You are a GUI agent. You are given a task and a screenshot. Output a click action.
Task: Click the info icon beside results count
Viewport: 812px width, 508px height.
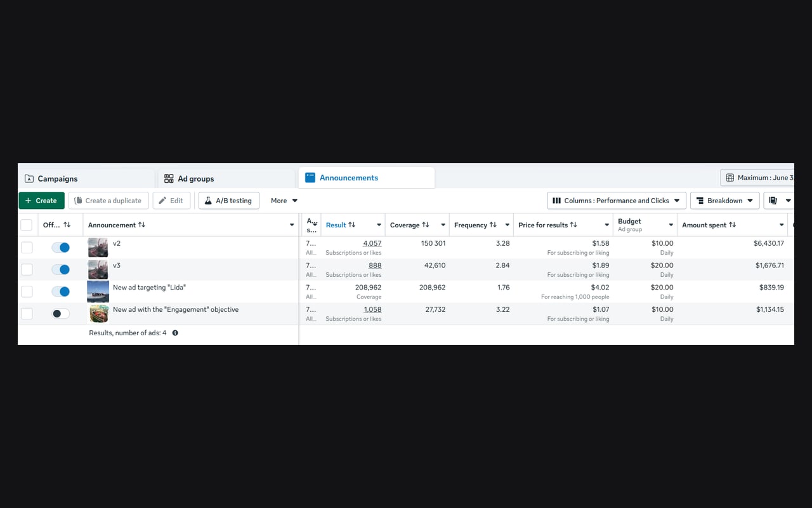pyautogui.click(x=175, y=333)
